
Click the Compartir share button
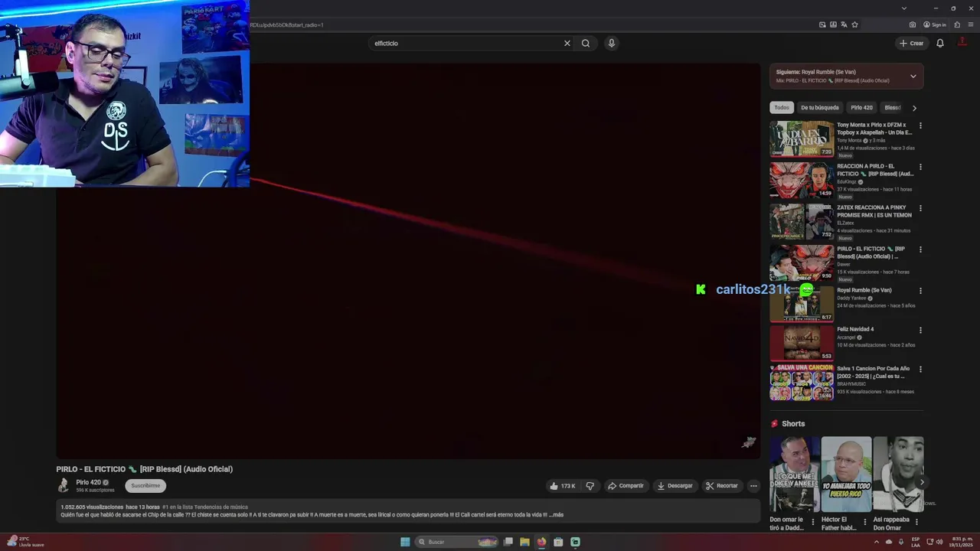click(626, 486)
